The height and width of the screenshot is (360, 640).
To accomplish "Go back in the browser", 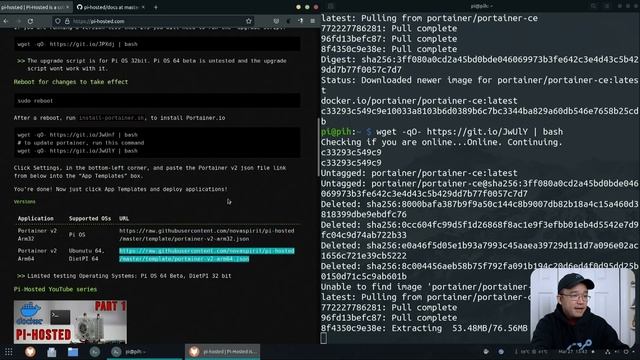I will (6, 21).
